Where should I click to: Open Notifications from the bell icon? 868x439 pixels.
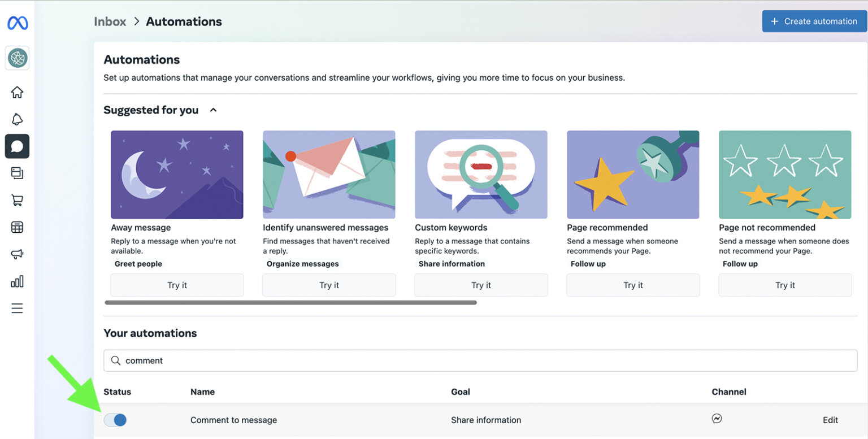(x=17, y=119)
